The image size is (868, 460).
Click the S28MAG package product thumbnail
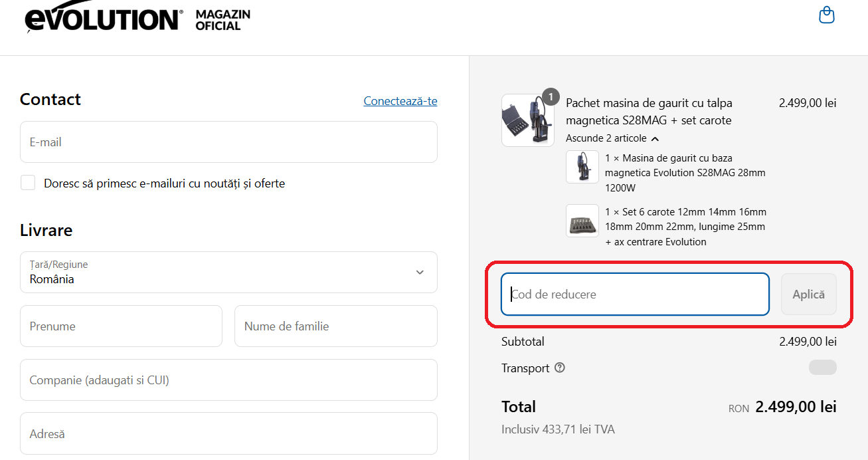(x=527, y=120)
